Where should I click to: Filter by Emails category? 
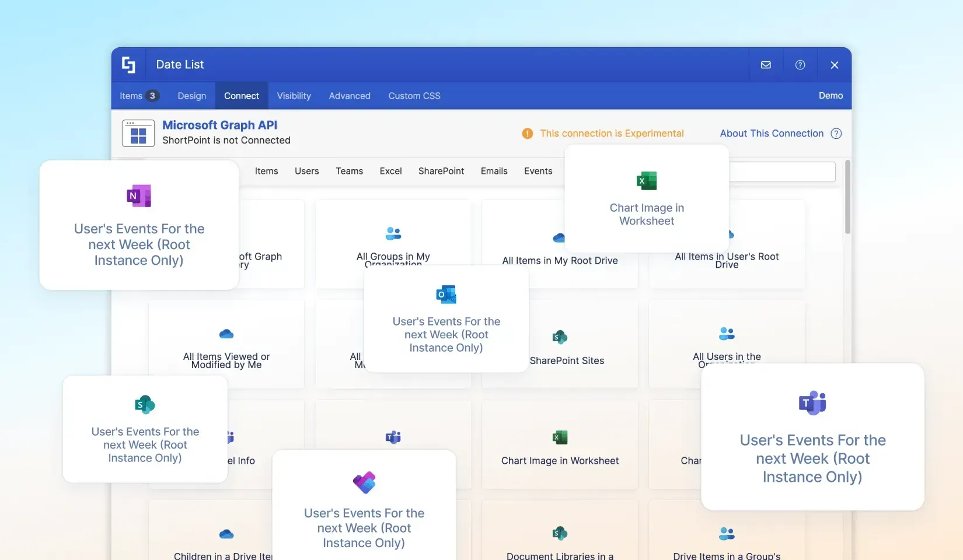[x=494, y=171]
